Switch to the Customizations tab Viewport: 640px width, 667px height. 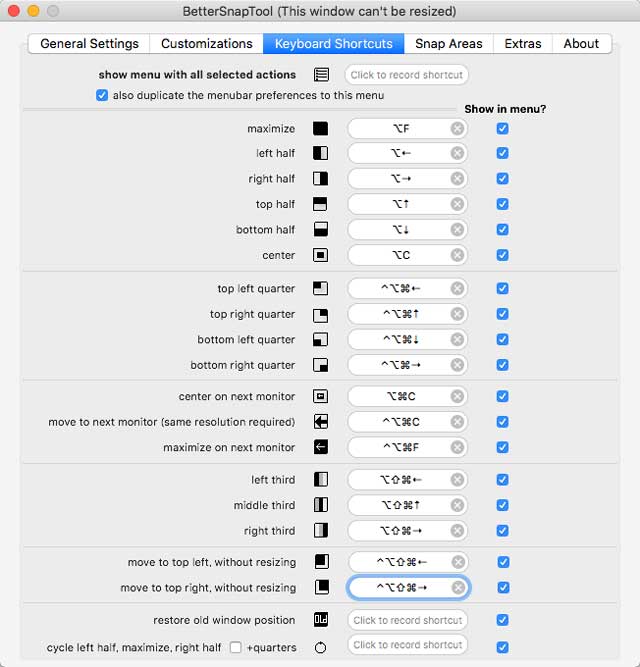[x=207, y=44]
